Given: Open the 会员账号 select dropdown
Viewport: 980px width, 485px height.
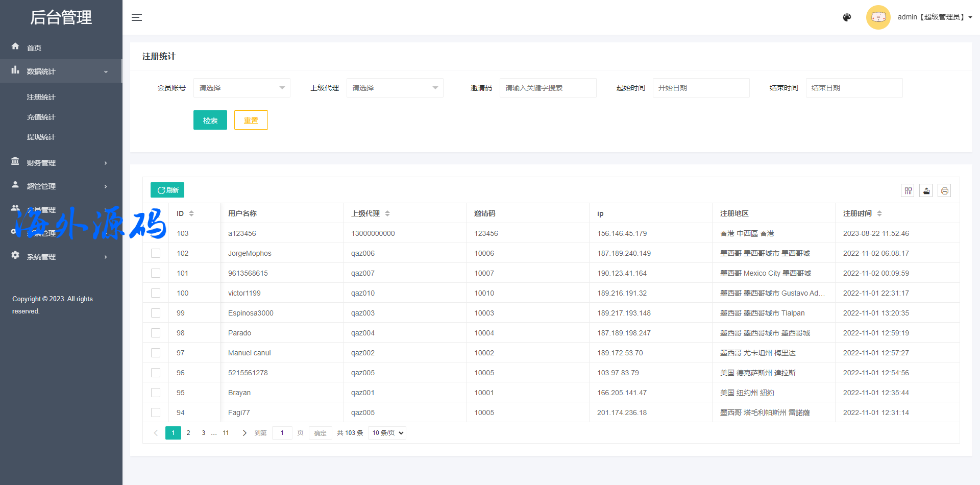Looking at the screenshot, I should click(x=241, y=88).
